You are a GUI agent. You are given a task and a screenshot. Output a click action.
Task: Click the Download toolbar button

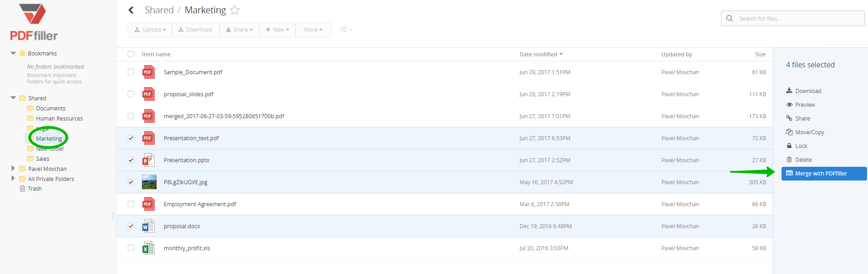[x=195, y=30]
